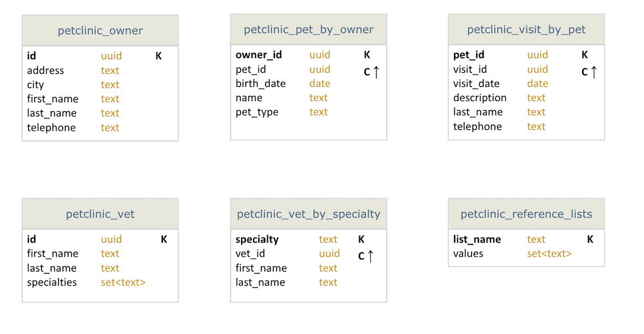Click the set<text> type of the values column
Image resolution: width=644 pixels, height=334 pixels.
point(549,254)
